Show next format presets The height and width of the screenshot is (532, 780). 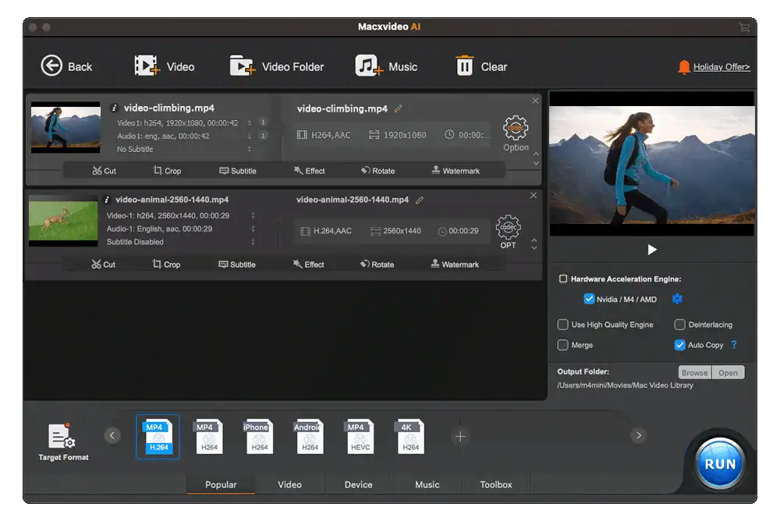point(639,435)
